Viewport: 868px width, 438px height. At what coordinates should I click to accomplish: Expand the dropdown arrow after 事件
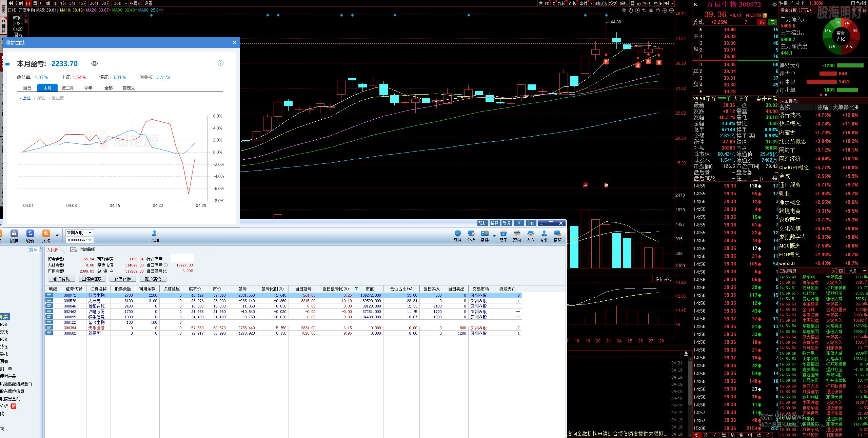(x=591, y=3)
